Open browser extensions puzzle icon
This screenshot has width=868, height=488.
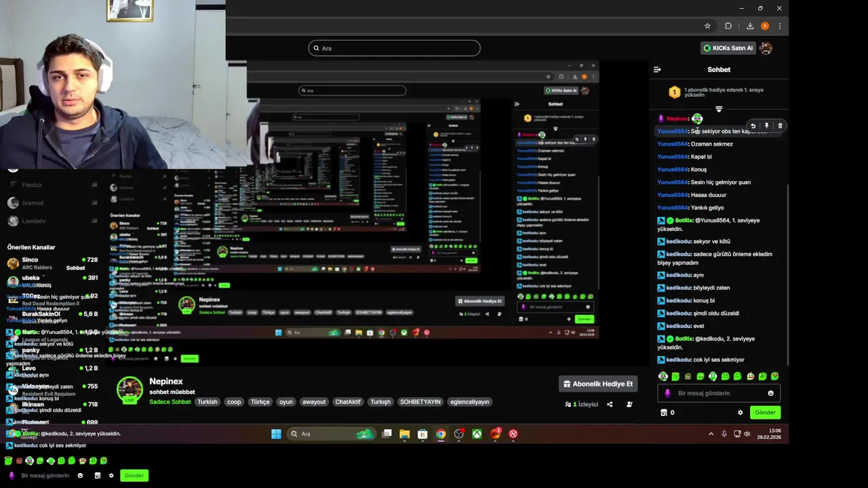[x=728, y=26]
